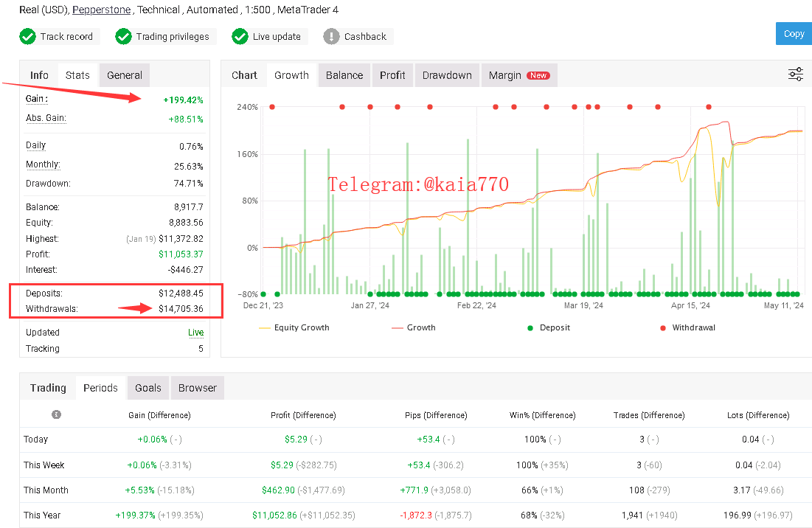Click the Abs. Gain label

pos(46,118)
